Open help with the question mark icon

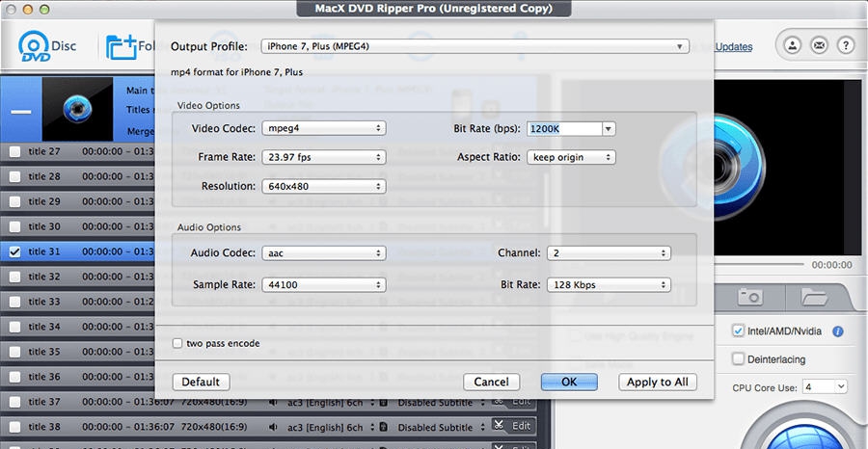845,45
